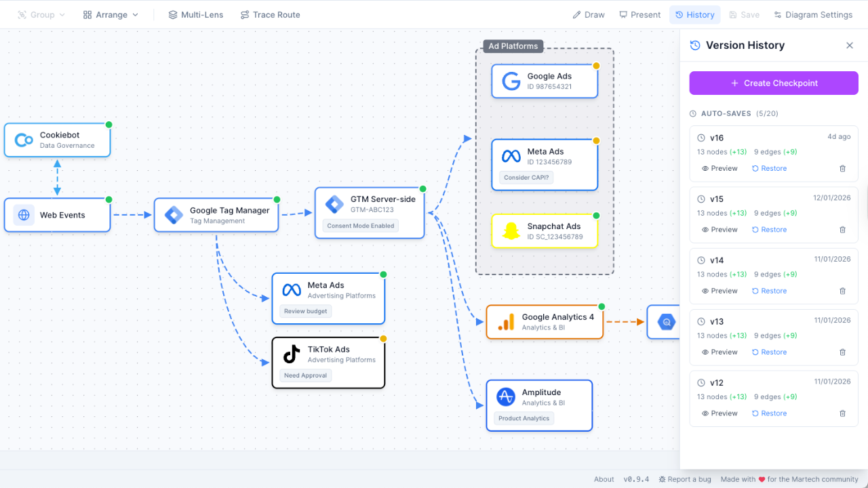The image size is (868, 488).
Task: Select the History tab
Action: click(694, 14)
